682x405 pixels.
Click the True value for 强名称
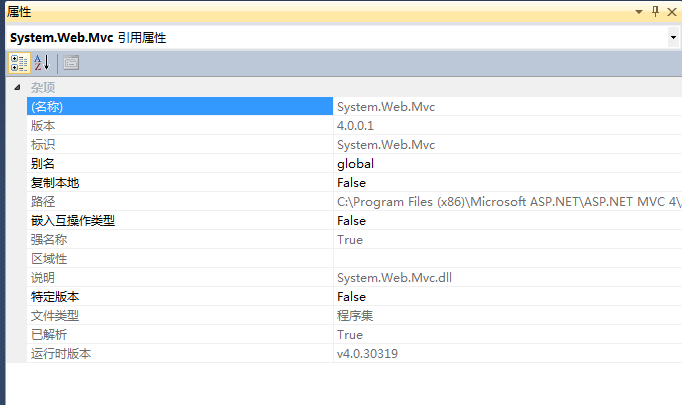[x=350, y=240]
